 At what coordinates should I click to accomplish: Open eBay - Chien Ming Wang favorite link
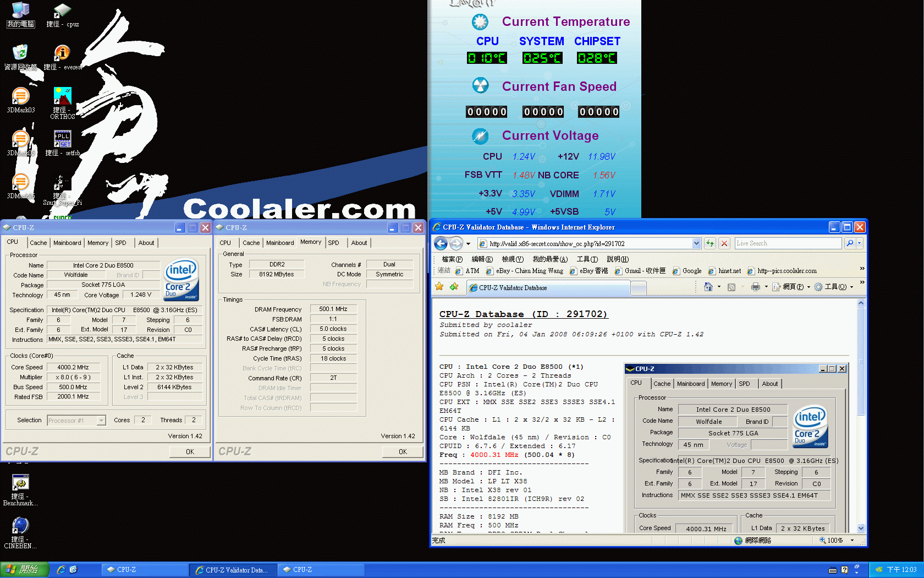tap(524, 271)
